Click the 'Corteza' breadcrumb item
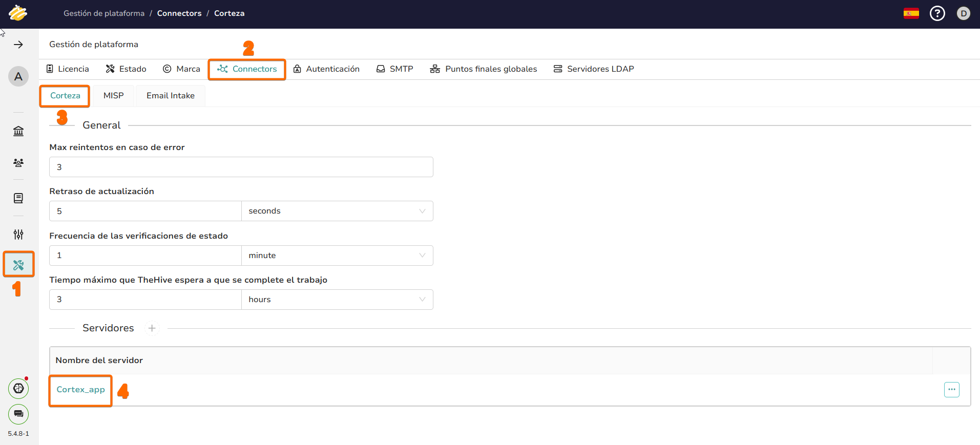Screen dimensions: 980x445 click(229, 13)
